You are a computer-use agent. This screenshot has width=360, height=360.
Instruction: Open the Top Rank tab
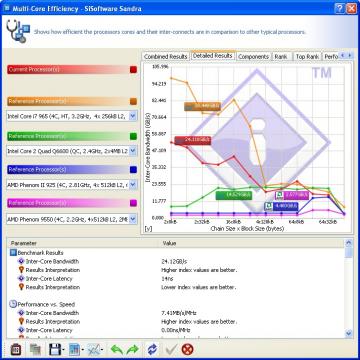307,57
